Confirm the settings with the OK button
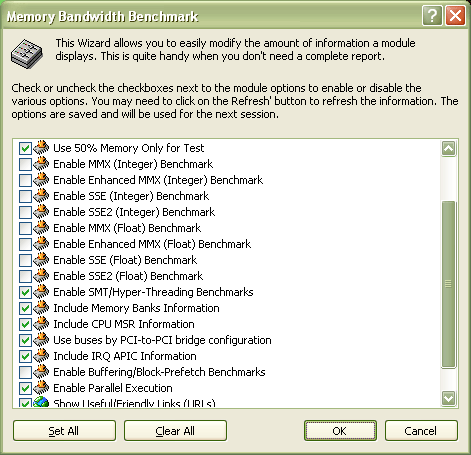The height and width of the screenshot is (455, 471). (340, 431)
